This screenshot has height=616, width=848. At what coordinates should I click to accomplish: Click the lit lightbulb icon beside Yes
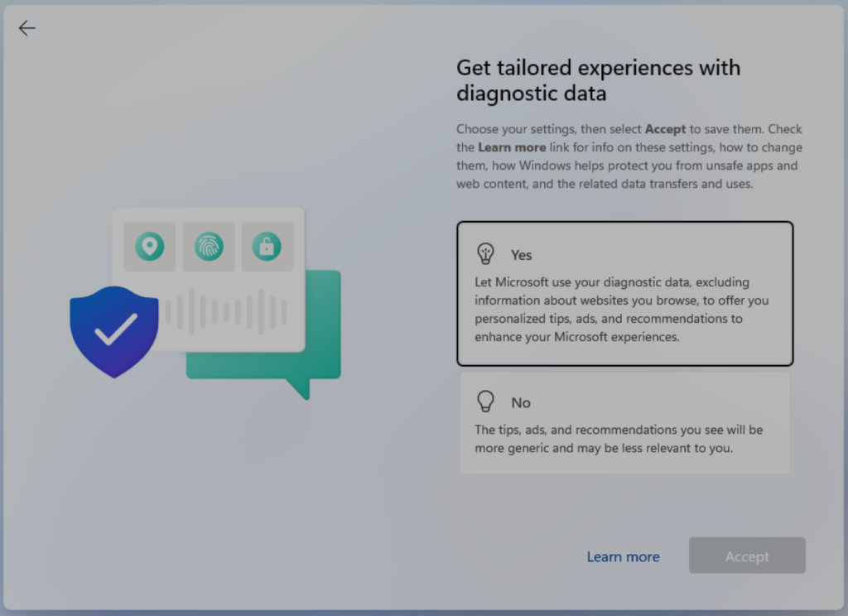[x=485, y=253]
